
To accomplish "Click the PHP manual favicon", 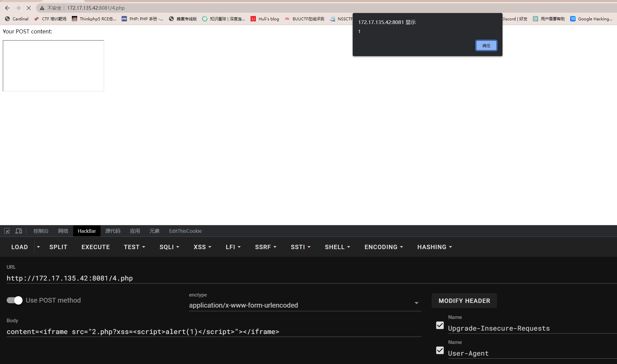I will [124, 19].
